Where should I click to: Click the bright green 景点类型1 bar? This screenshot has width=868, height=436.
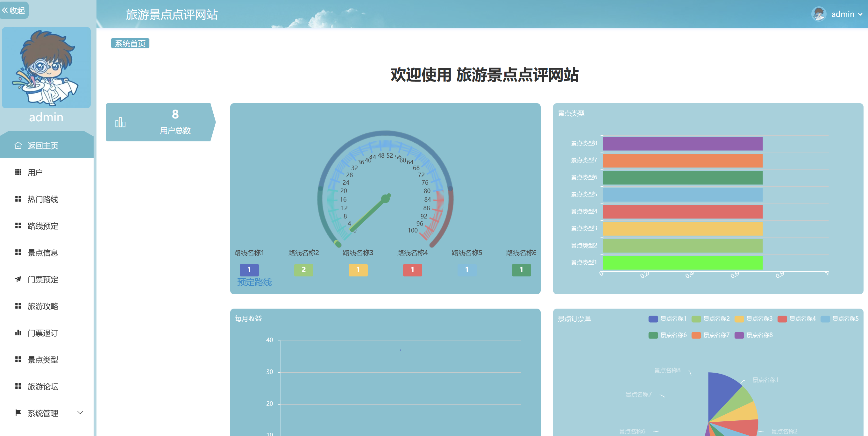click(682, 263)
